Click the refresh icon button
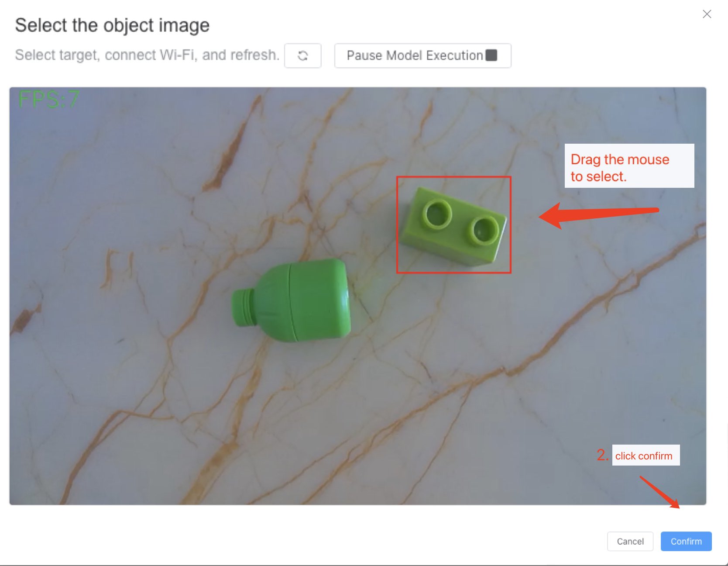The height and width of the screenshot is (566, 728). click(302, 55)
